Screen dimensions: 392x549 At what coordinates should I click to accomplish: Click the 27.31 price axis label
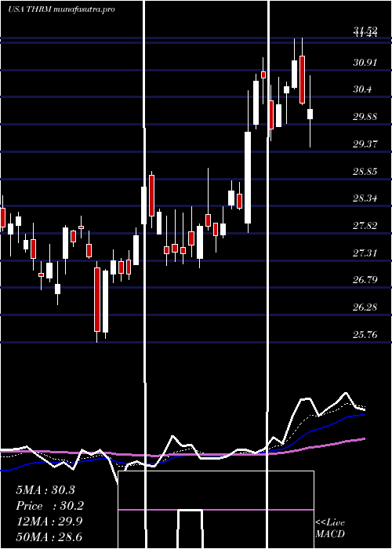tap(365, 253)
